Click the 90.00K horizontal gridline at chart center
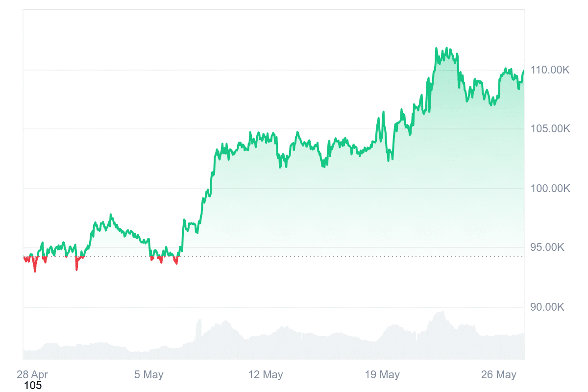This screenshot has height=392, width=588. pyautogui.click(x=274, y=307)
